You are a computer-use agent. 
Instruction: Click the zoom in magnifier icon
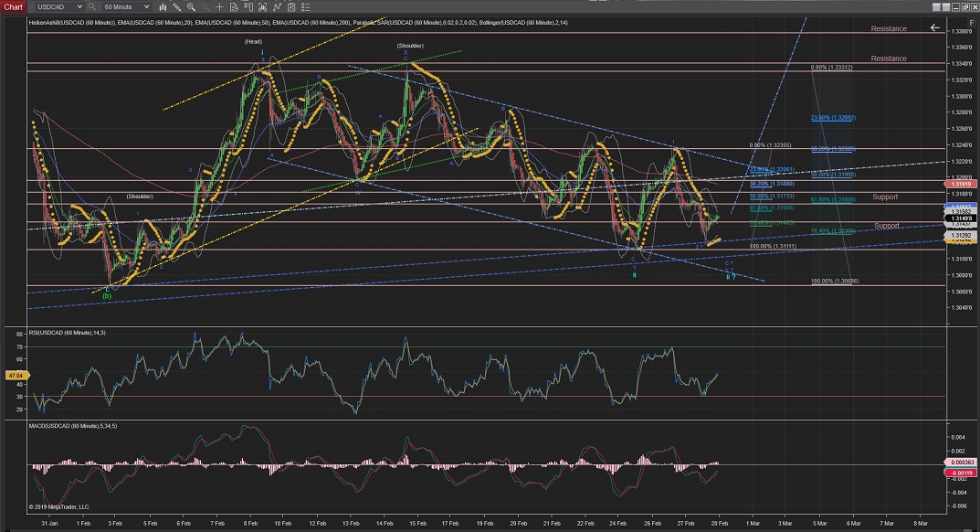coord(191,6)
